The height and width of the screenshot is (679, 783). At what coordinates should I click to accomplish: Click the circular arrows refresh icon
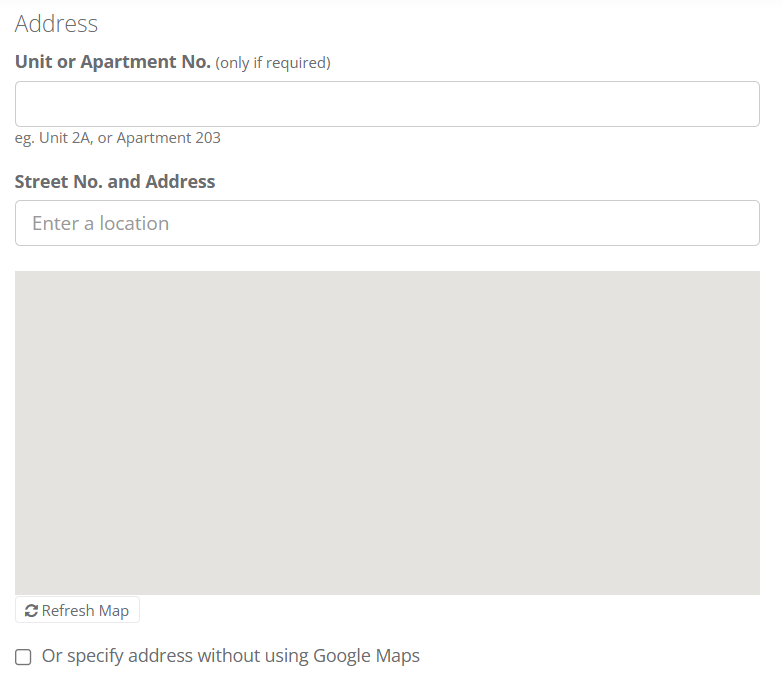(x=31, y=611)
